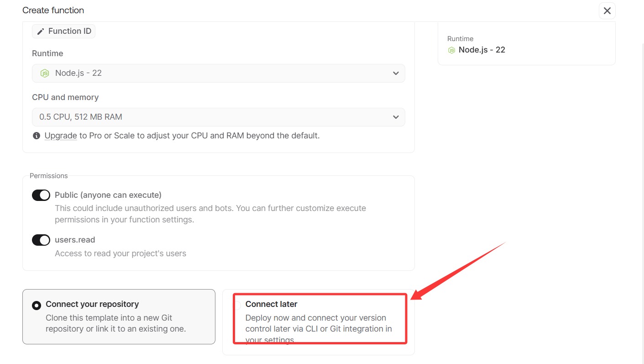The width and height of the screenshot is (644, 364).
Task: Choose the Connect later radio option
Action: [237, 306]
